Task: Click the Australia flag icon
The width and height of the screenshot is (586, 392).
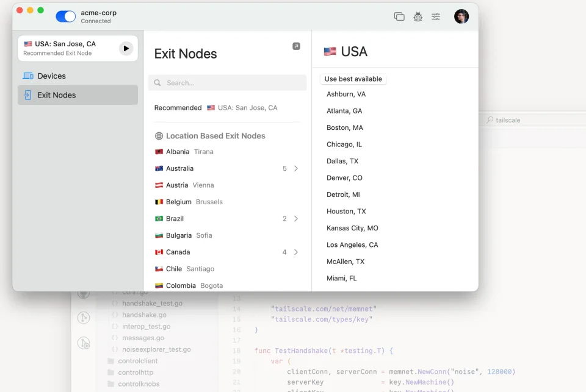Action: pos(159,168)
